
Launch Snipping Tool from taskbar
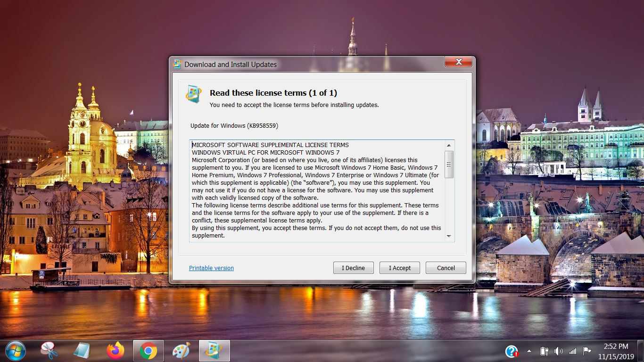(49, 351)
